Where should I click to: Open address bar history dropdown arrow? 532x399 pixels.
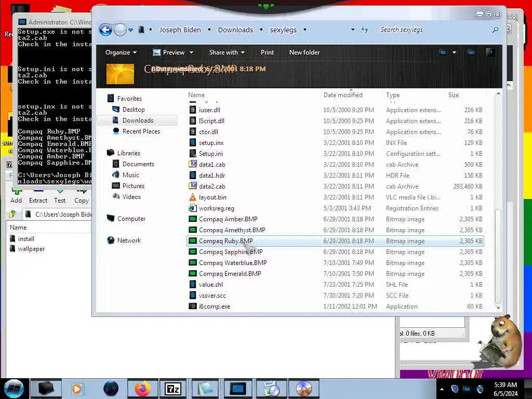pyautogui.click(x=353, y=30)
